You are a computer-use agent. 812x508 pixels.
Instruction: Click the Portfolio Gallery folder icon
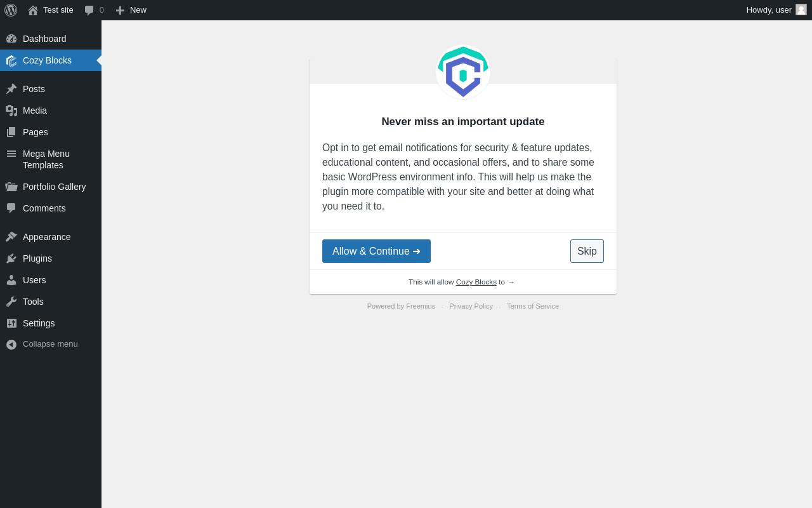click(x=11, y=187)
